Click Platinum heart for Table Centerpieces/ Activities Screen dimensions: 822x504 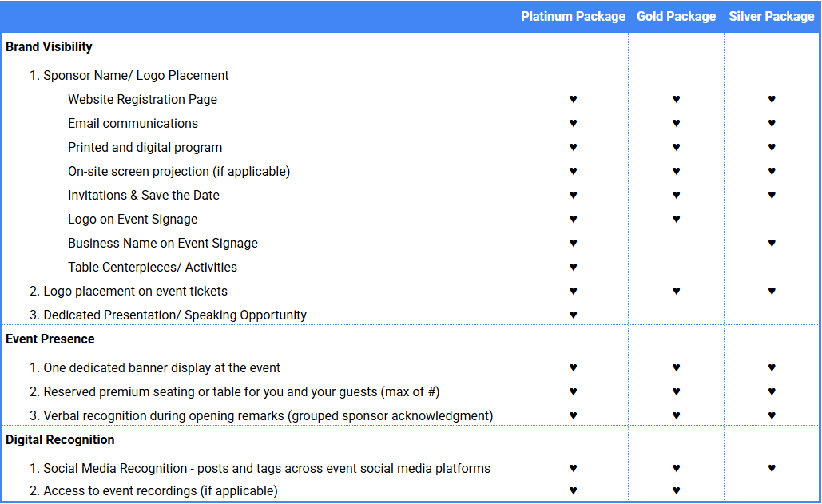(x=573, y=268)
